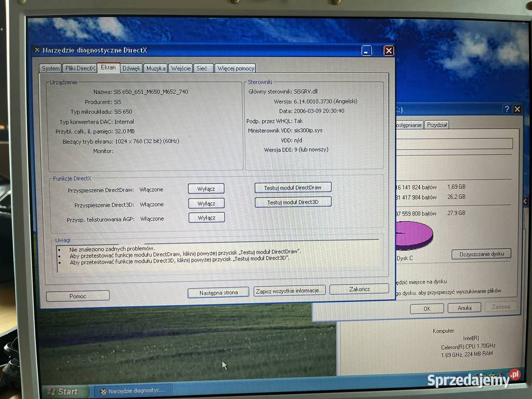Image resolution: width=532 pixels, height=399 pixels.
Task: Click Testuj moduł Direct3D button
Action: pyautogui.click(x=293, y=202)
